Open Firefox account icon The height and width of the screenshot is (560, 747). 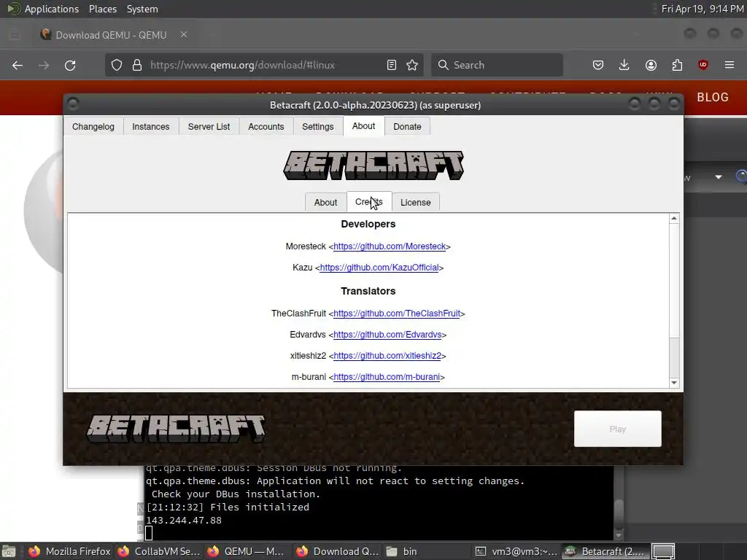pyautogui.click(x=651, y=65)
